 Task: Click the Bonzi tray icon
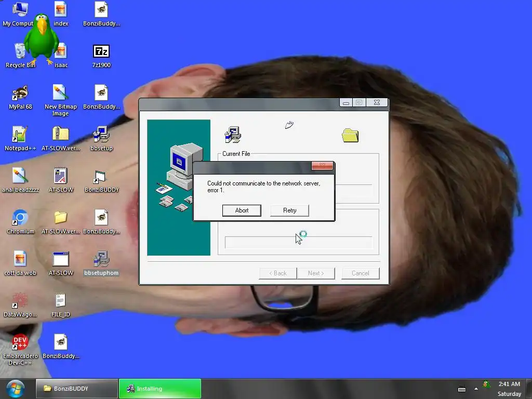click(486, 384)
